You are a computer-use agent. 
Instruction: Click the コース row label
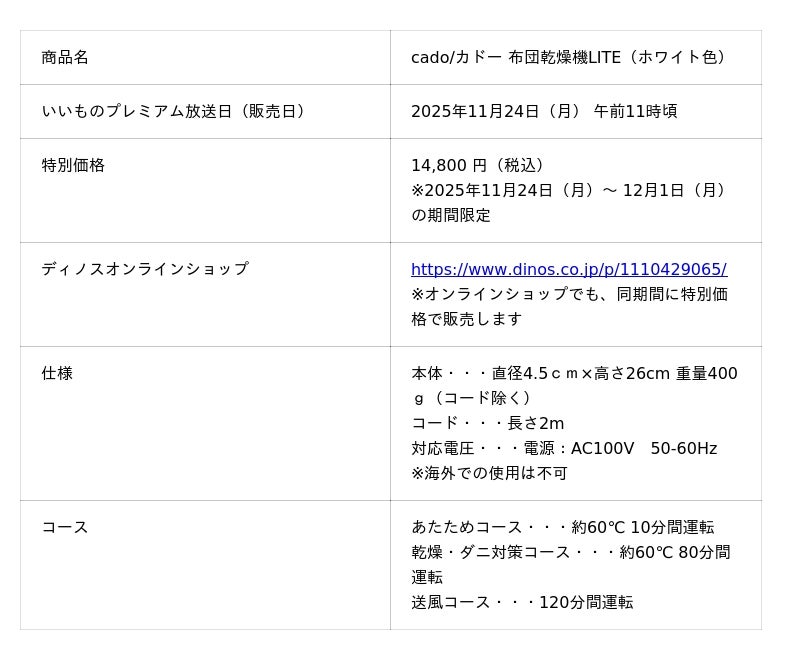[65, 527]
